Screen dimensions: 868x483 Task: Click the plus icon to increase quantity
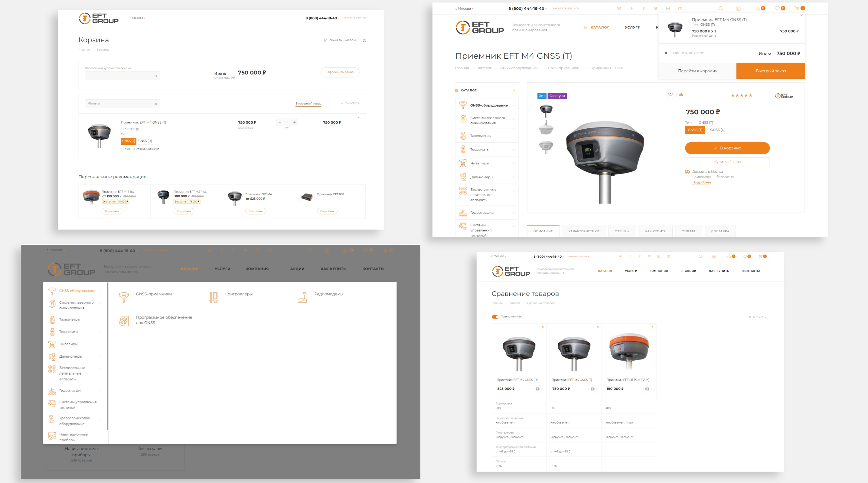coord(295,122)
